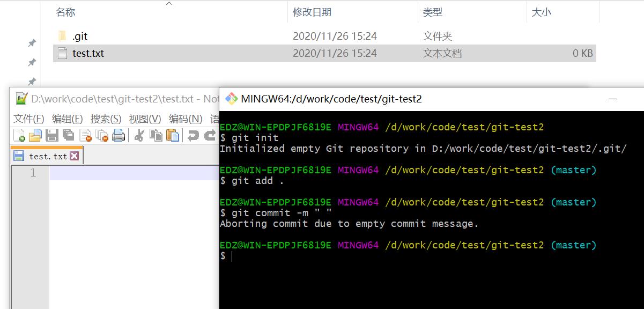Minimize the MINGW64 Git Bash window
The height and width of the screenshot is (309, 644).
coord(612,99)
